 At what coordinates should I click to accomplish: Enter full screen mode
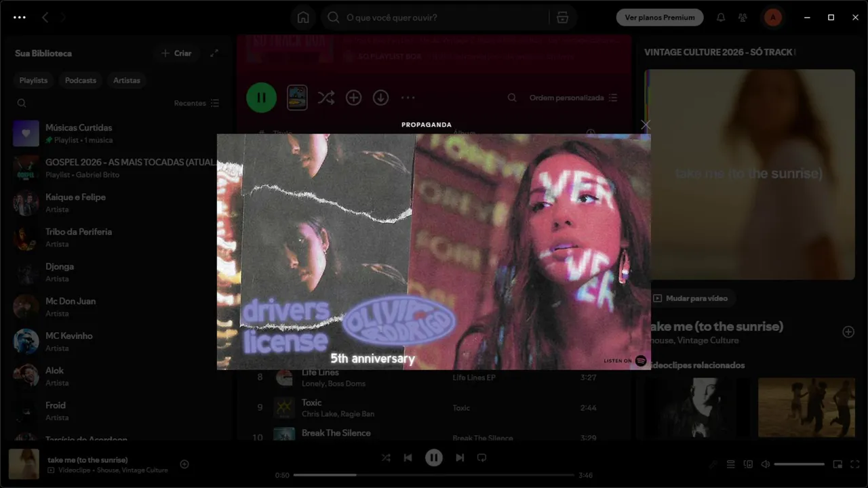point(855,464)
